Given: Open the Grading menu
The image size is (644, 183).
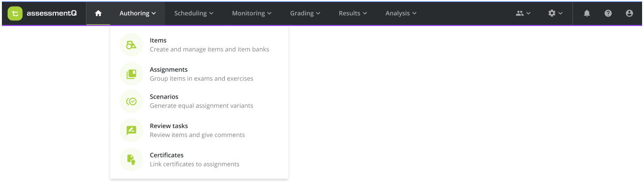Looking at the screenshot, I should pos(305,13).
